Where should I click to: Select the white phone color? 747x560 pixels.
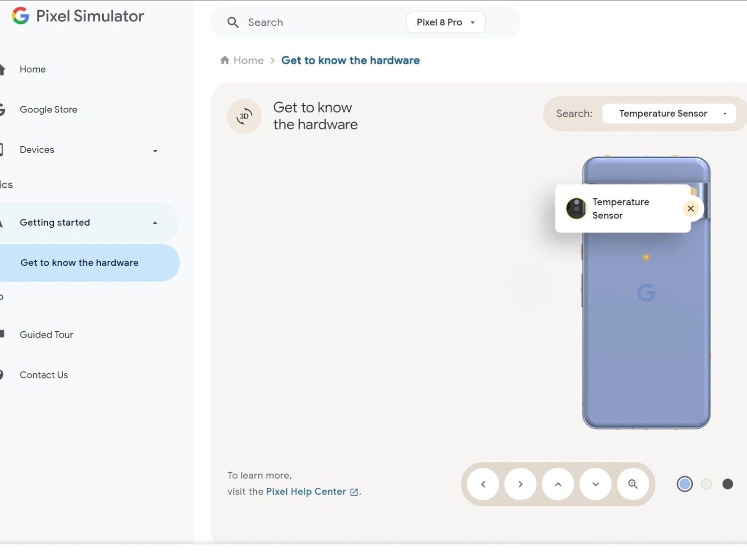pyautogui.click(x=706, y=484)
